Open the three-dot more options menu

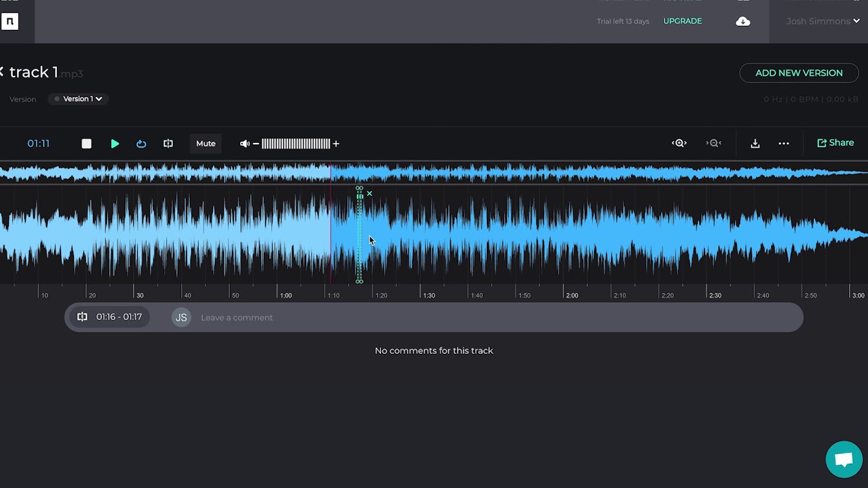[783, 143]
